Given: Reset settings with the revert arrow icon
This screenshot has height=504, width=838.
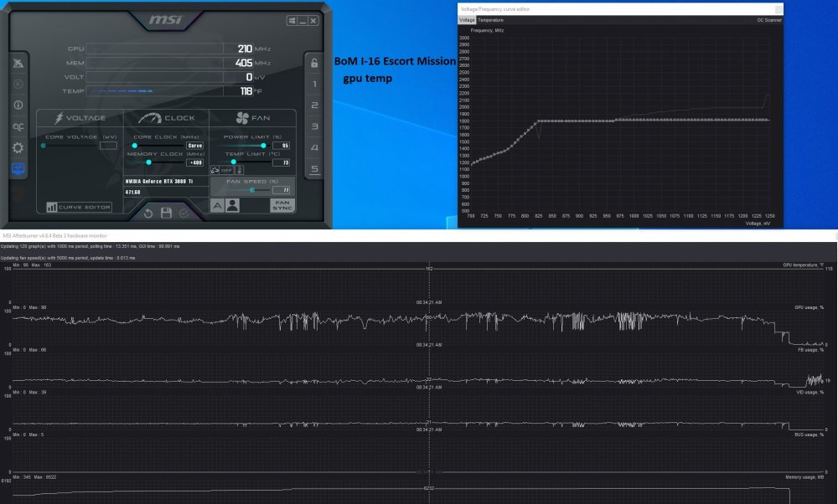Looking at the screenshot, I should [x=148, y=213].
